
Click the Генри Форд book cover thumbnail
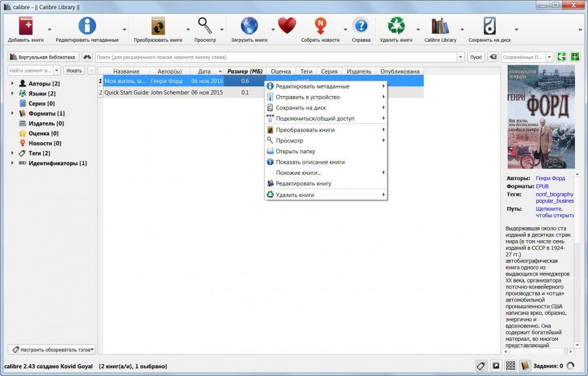coord(541,117)
